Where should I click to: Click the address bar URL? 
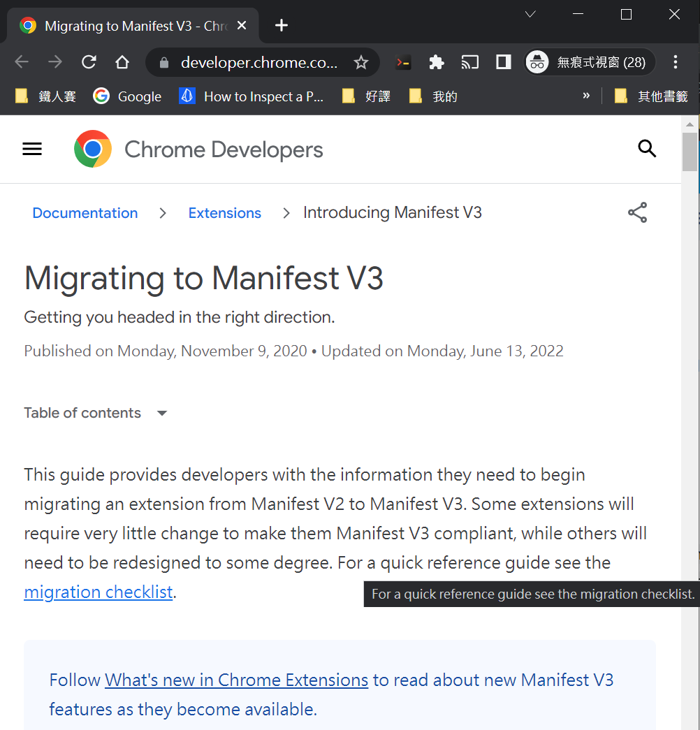pos(259,62)
